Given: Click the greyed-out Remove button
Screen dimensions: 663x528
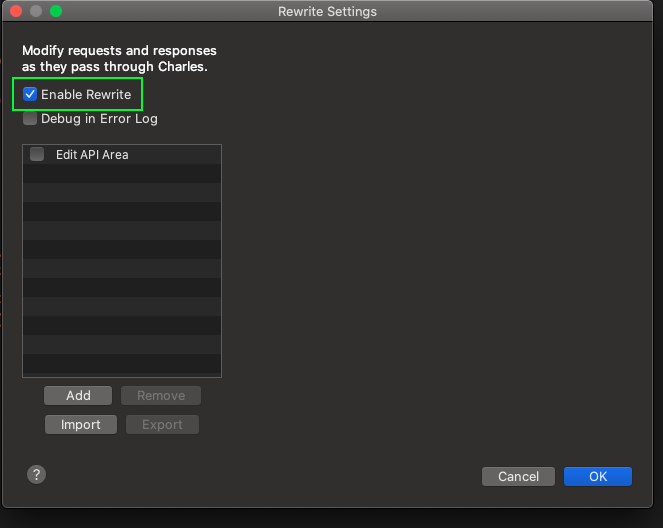Looking at the screenshot, I should pos(161,395).
